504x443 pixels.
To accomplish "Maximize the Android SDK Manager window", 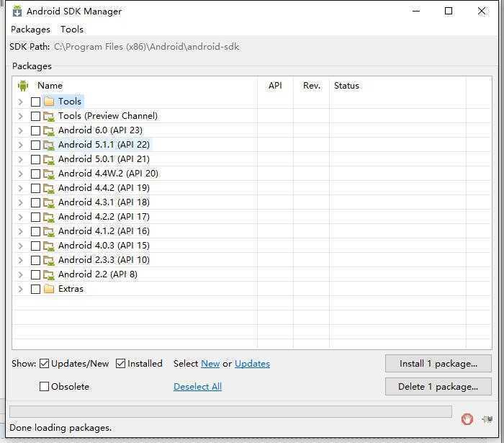I will [x=449, y=11].
